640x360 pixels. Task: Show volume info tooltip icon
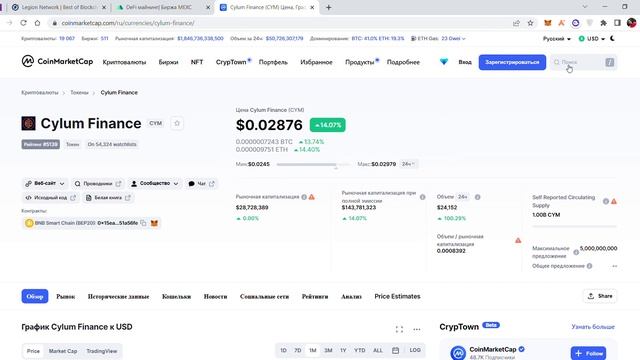[x=478, y=197]
